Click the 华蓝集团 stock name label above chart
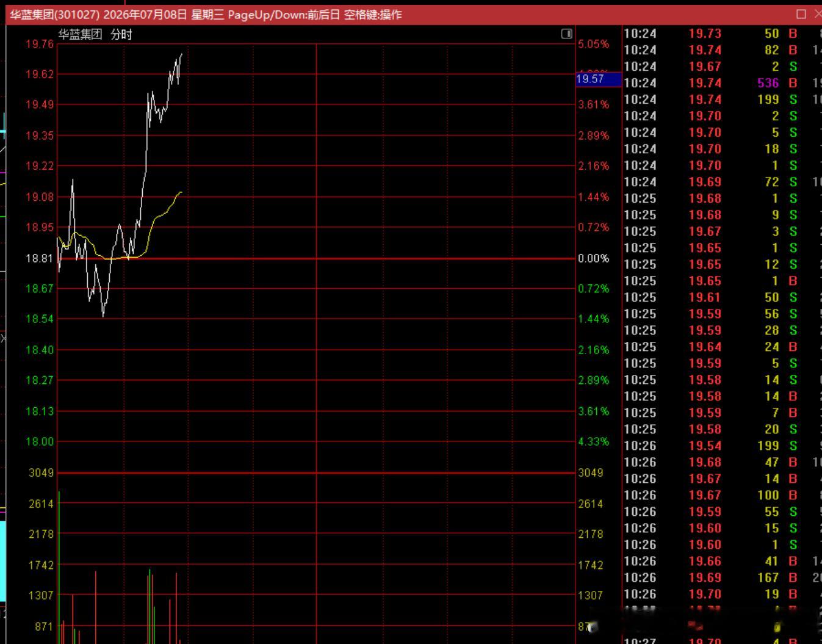 tap(81, 34)
